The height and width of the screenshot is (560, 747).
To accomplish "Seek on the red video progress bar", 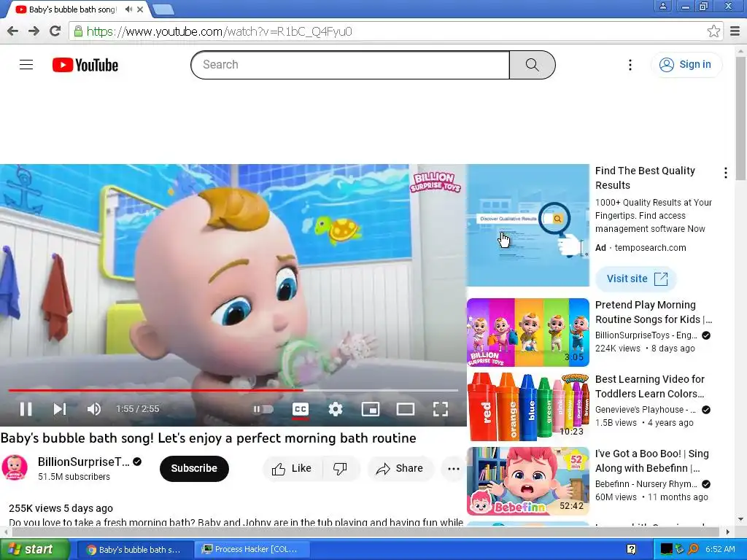I will click(x=233, y=390).
